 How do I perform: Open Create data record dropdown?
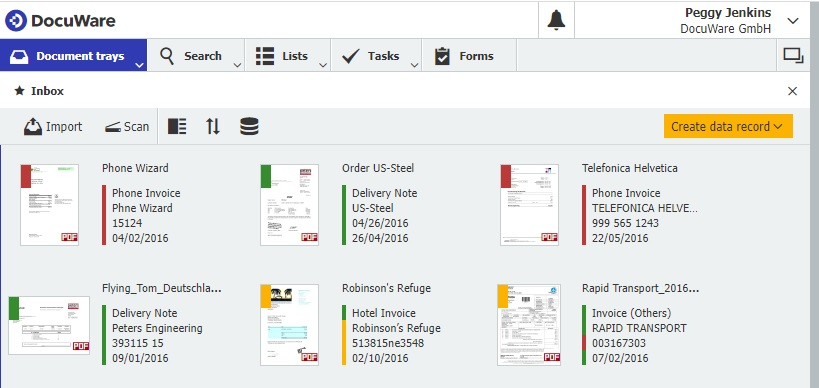728,126
